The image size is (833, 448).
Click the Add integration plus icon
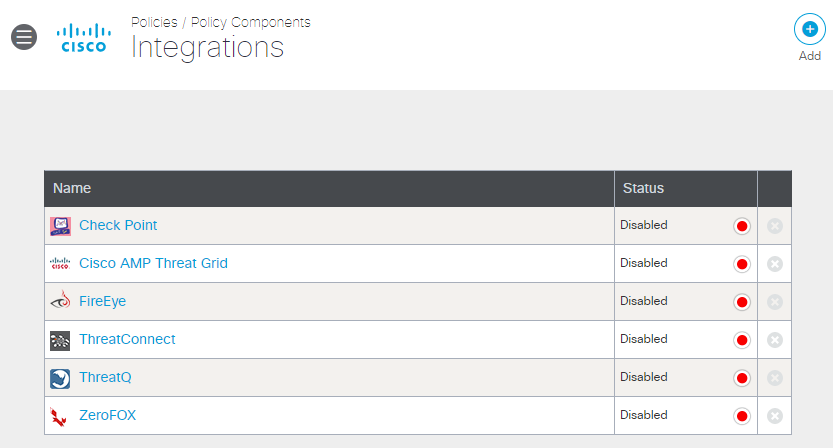pyautogui.click(x=810, y=29)
